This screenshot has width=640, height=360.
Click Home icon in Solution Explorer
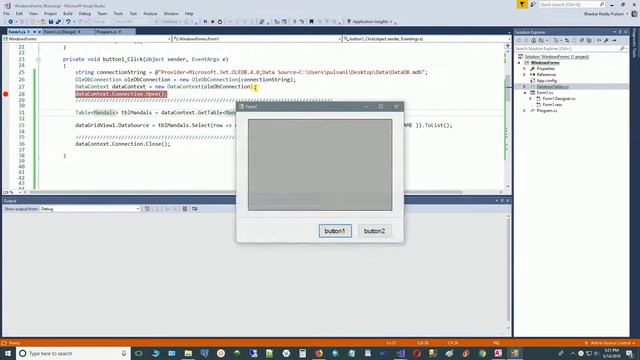tap(533, 40)
